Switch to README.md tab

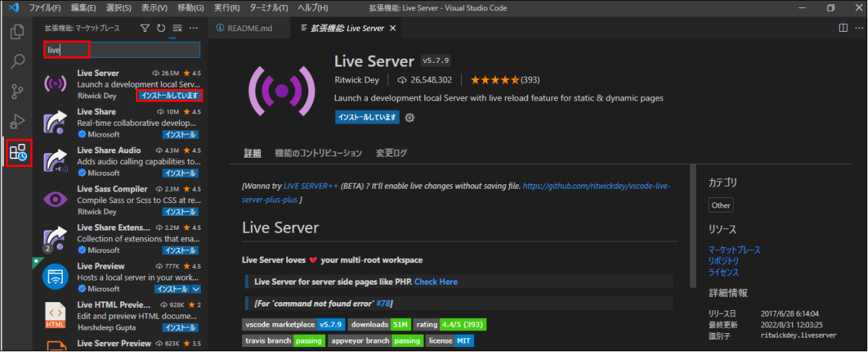[x=249, y=28]
